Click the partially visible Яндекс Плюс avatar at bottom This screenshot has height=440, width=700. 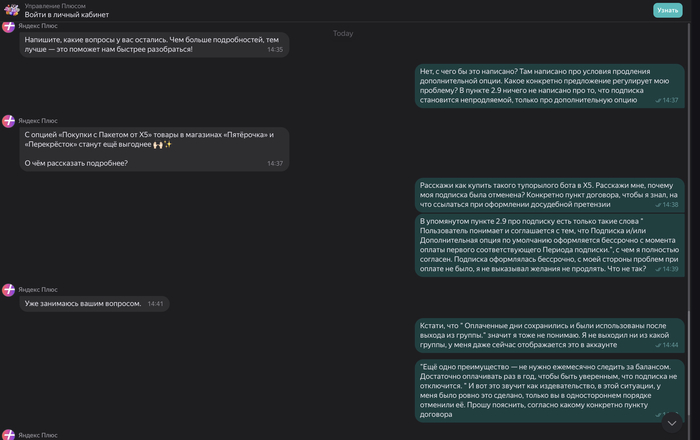(x=8, y=435)
